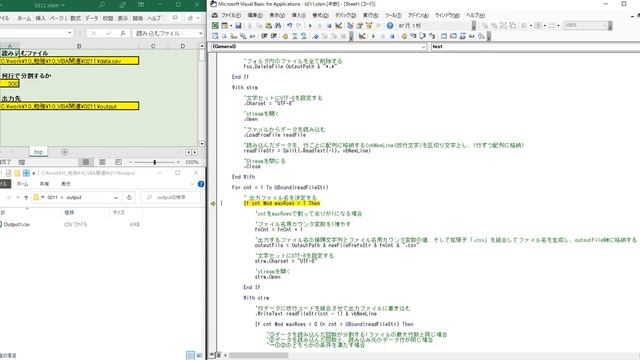Expand the Explorer ribbon chevron
The height and width of the screenshot is (360, 640).
click(x=192, y=184)
